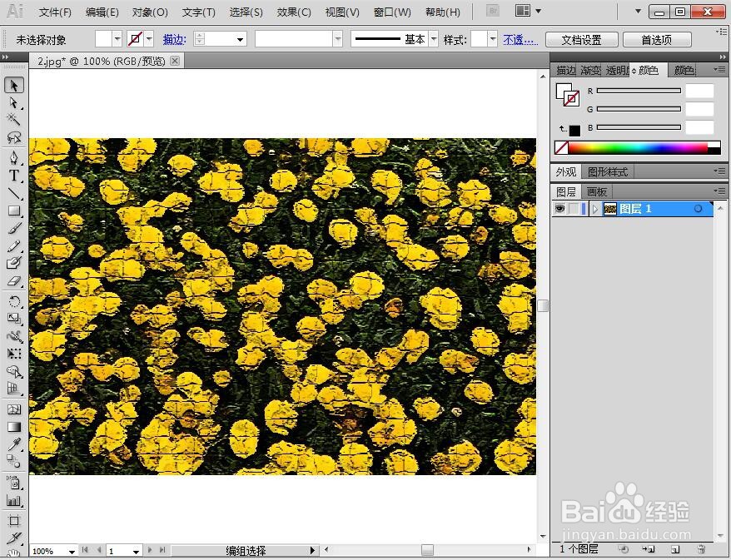Select the Rectangle tool
Viewport: 731px width, 560px height.
tap(14, 211)
